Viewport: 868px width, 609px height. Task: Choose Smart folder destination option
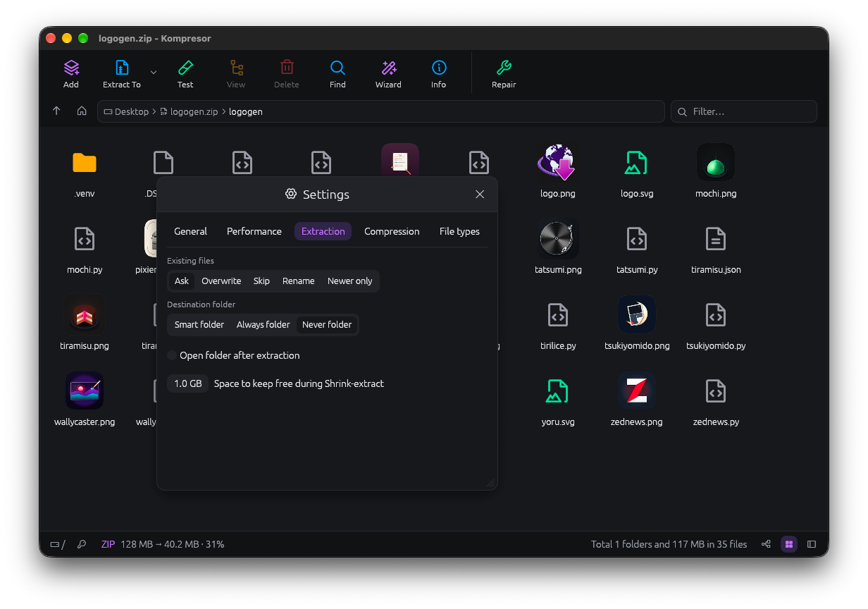point(199,325)
